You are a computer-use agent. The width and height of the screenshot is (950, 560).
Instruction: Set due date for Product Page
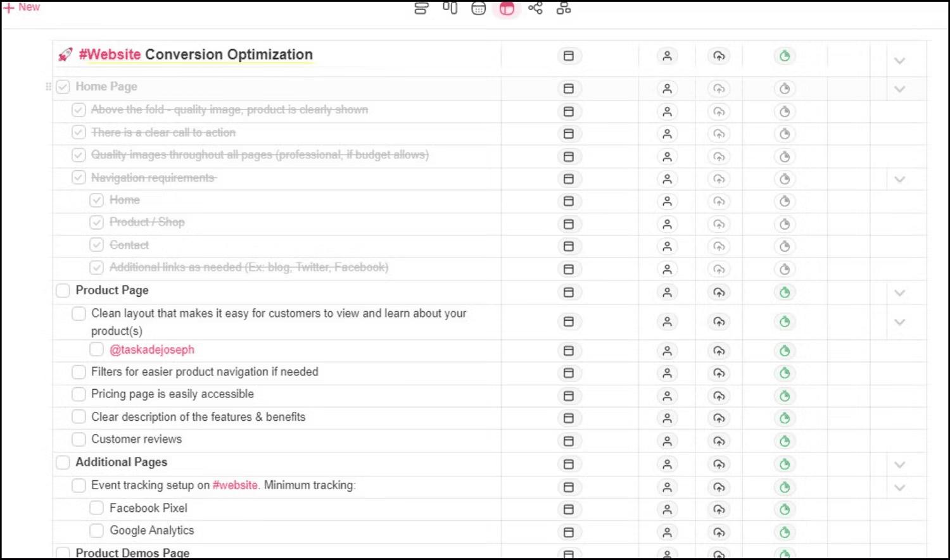(x=569, y=292)
